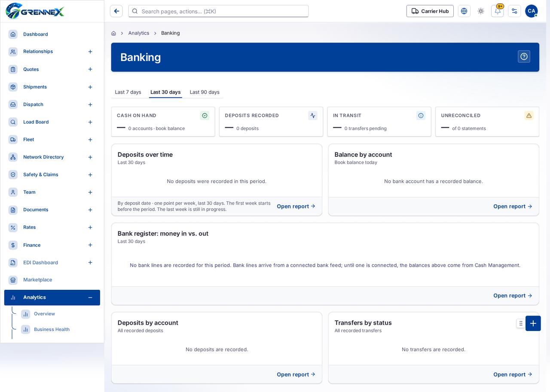
Task: Open the Overview analytics subpage
Action: tap(44, 314)
